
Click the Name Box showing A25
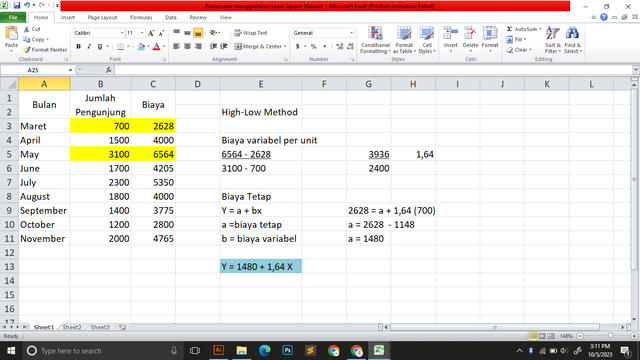pyautogui.click(x=34, y=70)
